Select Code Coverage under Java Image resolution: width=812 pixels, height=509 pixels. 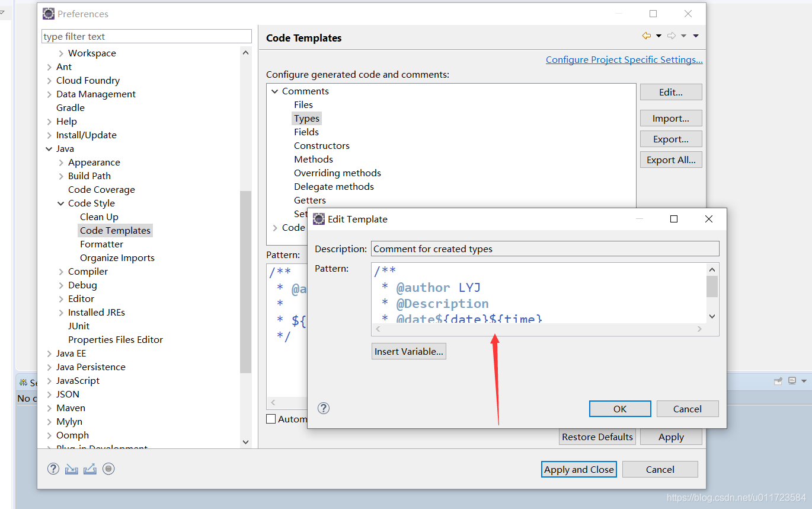click(101, 190)
